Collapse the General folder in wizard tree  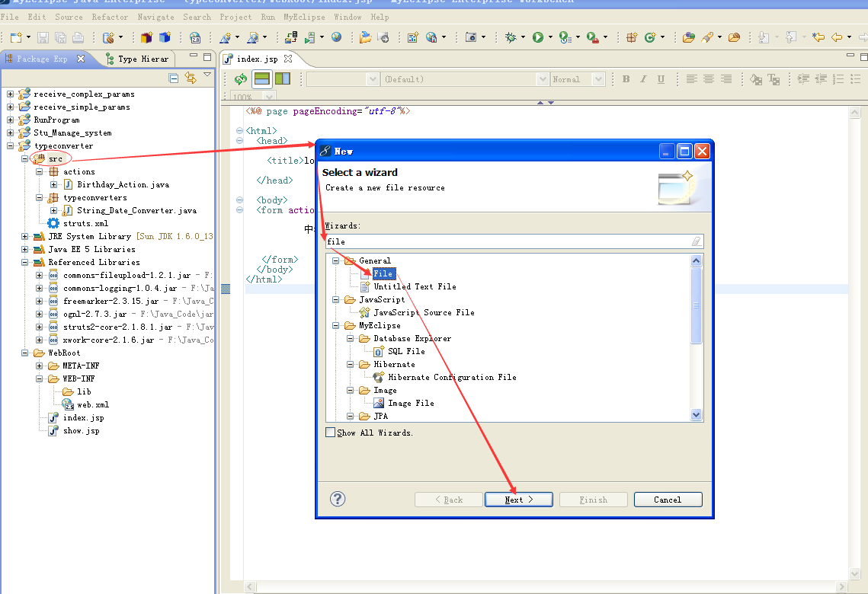(335, 260)
